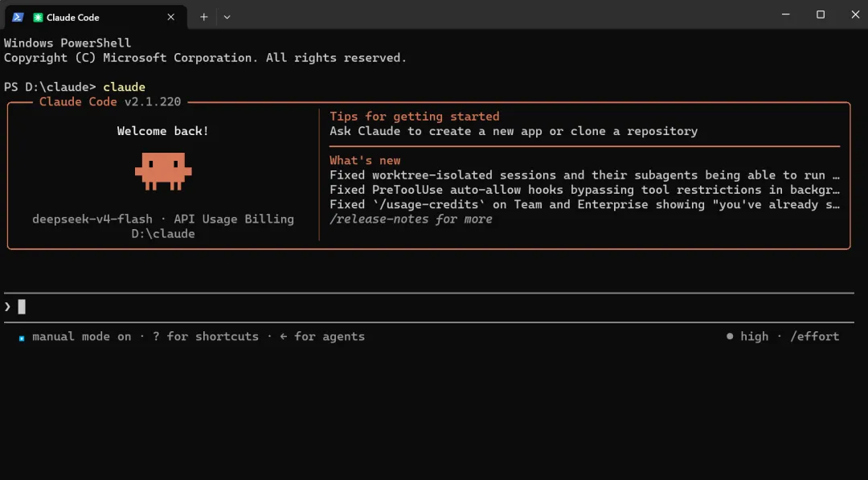Click the high effort dot indicator

tap(730, 336)
